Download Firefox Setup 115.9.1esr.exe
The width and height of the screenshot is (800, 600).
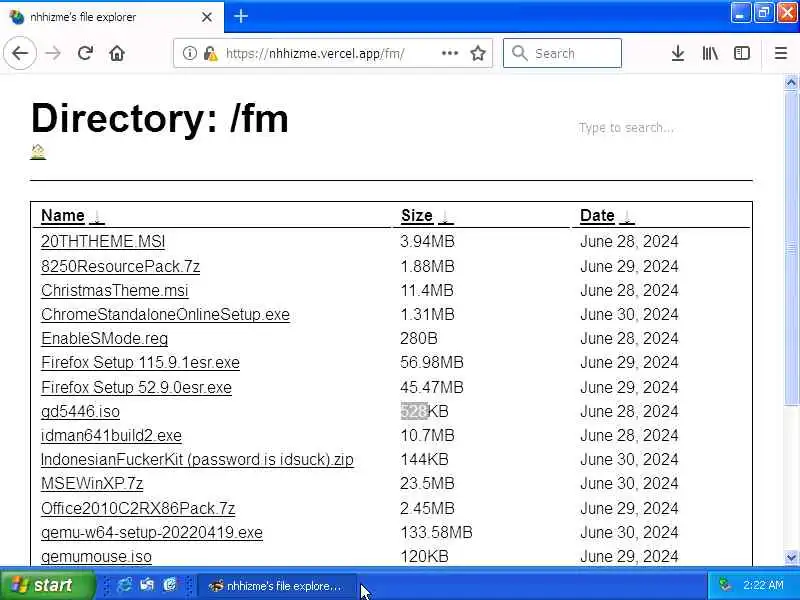click(140, 362)
